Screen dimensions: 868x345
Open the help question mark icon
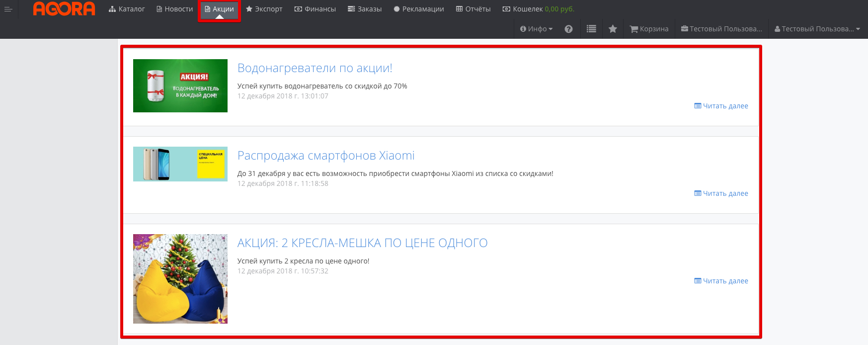click(x=568, y=29)
